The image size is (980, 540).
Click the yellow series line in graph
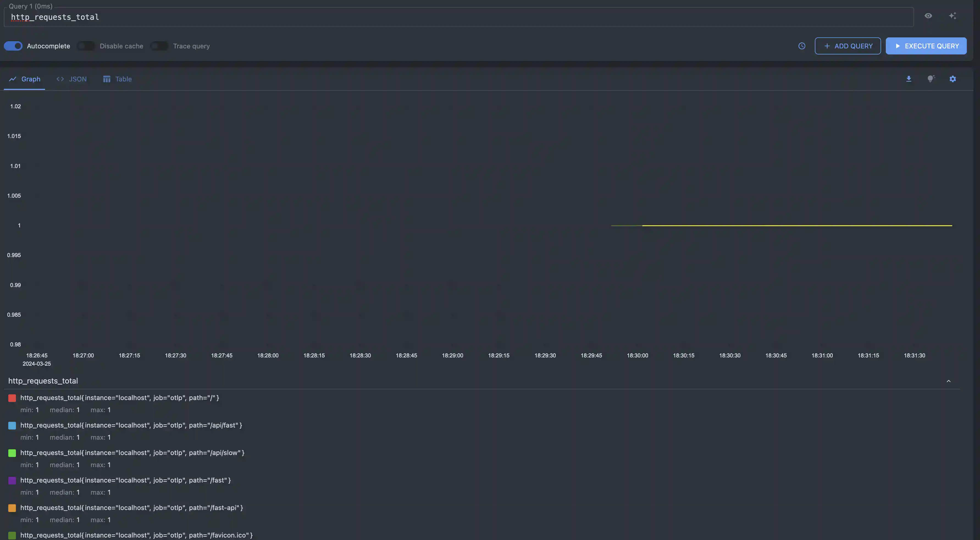click(797, 226)
